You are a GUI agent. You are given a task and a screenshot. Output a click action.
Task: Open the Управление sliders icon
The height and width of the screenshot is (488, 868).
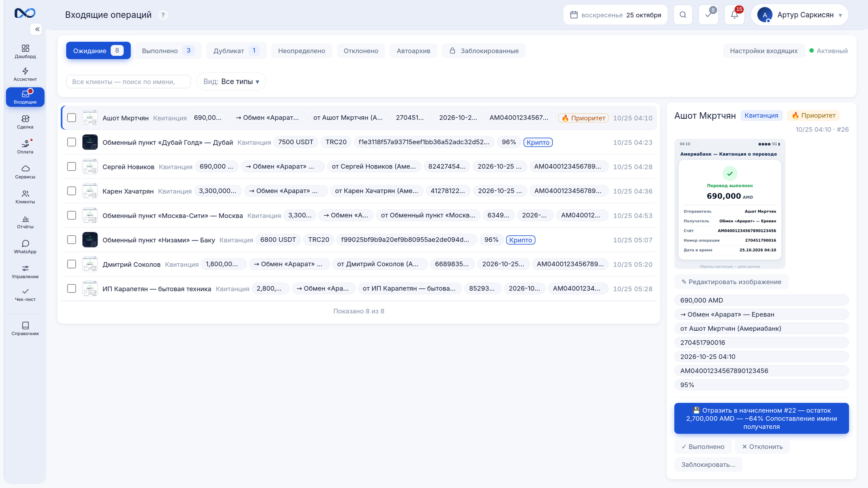pyautogui.click(x=25, y=272)
